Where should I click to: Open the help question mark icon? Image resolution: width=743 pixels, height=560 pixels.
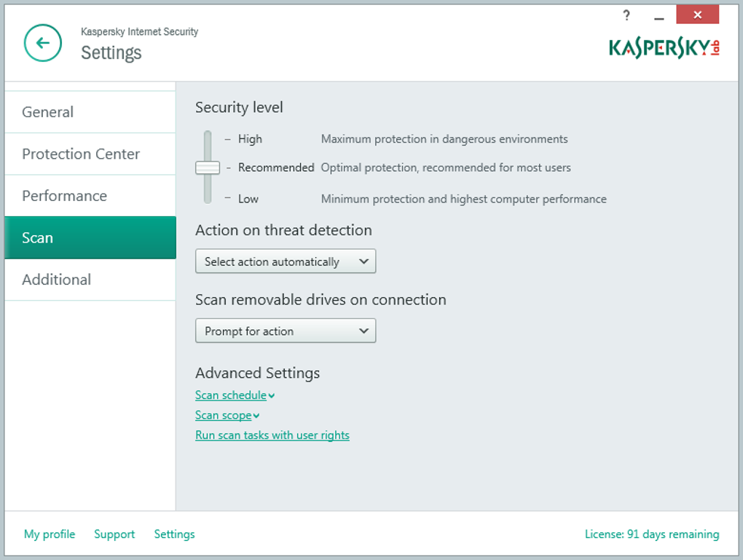tap(626, 15)
